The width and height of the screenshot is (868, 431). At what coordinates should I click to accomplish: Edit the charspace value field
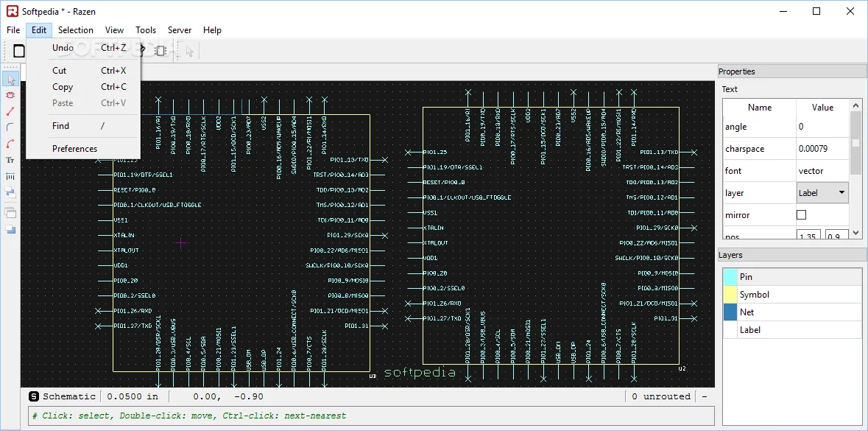822,149
